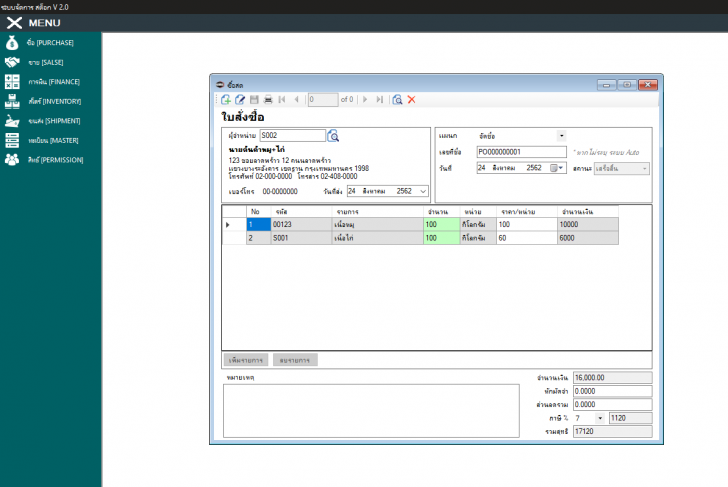Click the search document toolbar icon
Screen dimensions: 728x487
(397, 100)
